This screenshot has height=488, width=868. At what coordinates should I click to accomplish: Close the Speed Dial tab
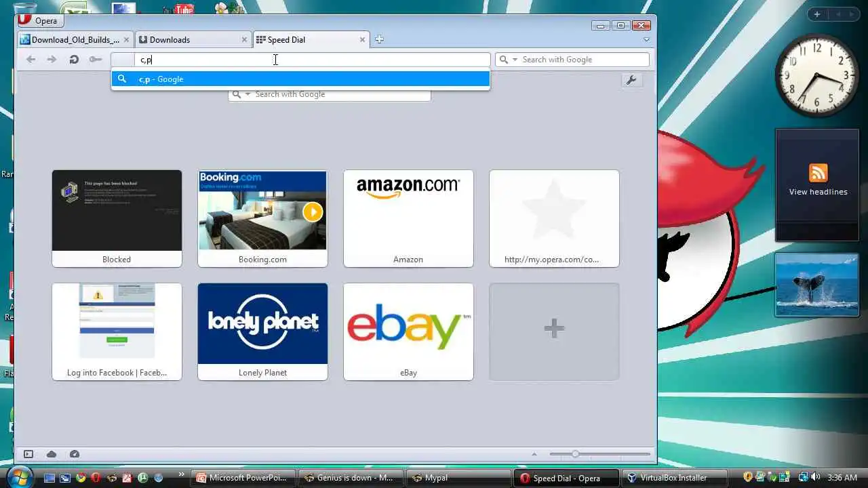[362, 40]
